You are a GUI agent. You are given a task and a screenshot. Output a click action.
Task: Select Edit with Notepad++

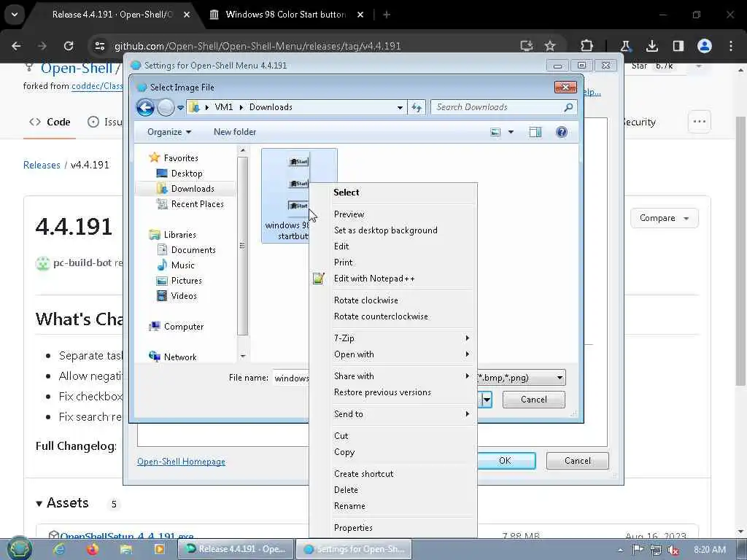point(393,279)
